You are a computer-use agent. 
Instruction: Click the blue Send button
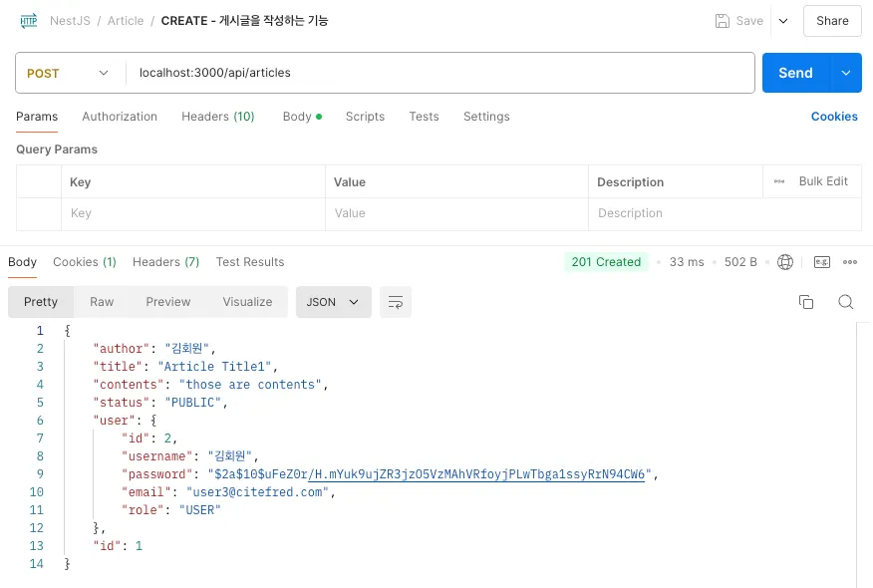click(795, 73)
